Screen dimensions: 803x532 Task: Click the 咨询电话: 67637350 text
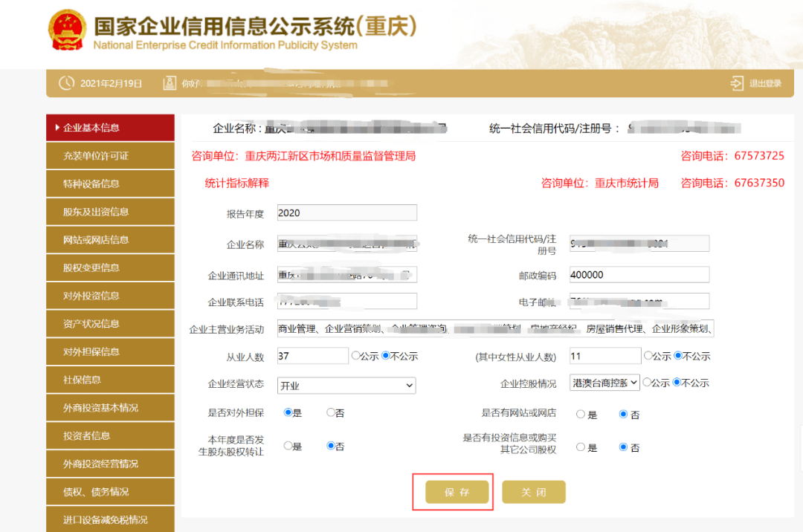(x=732, y=183)
